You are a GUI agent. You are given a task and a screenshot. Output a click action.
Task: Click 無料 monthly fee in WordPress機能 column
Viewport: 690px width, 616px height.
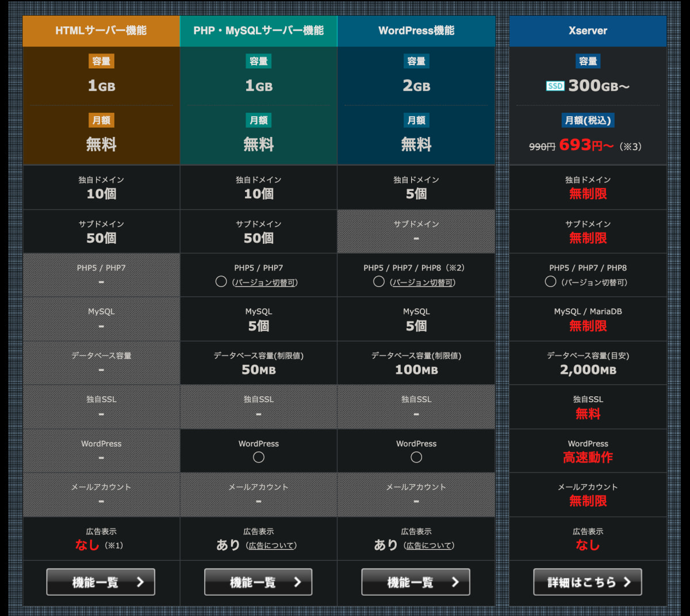pos(416,144)
